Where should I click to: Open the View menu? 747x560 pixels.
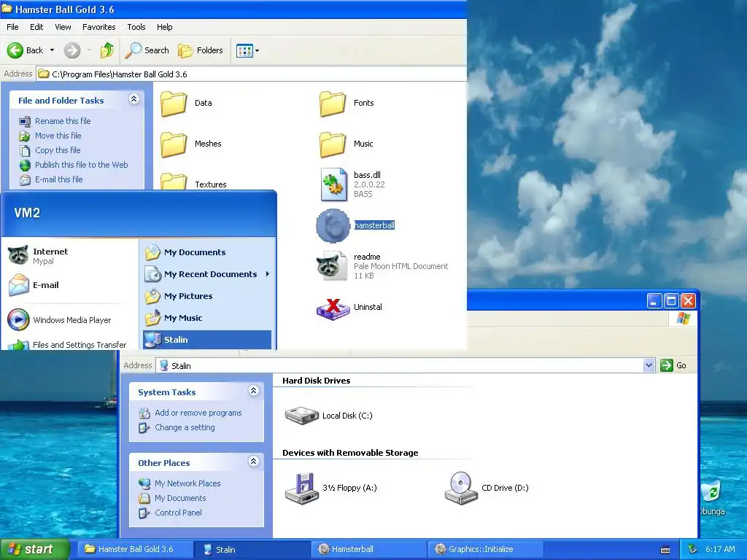[x=63, y=27]
